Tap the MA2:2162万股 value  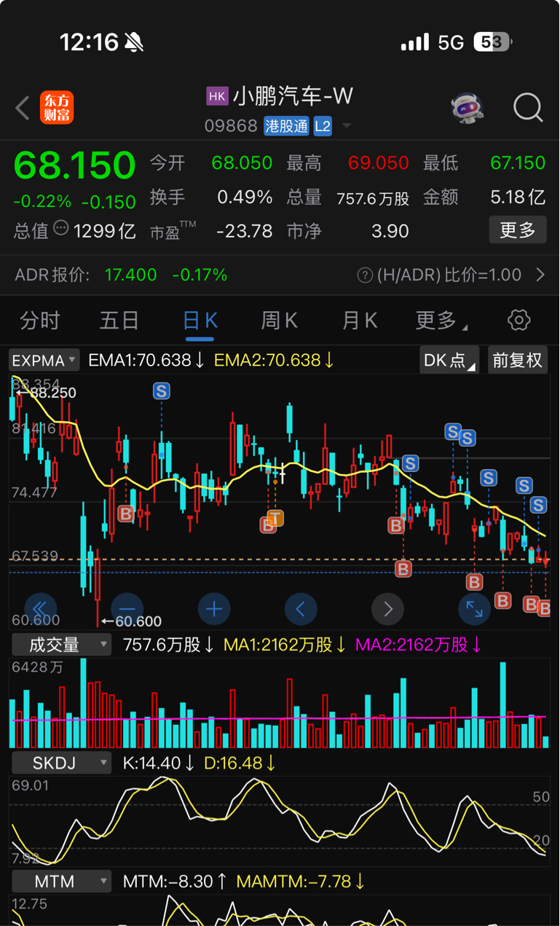pyautogui.click(x=419, y=645)
